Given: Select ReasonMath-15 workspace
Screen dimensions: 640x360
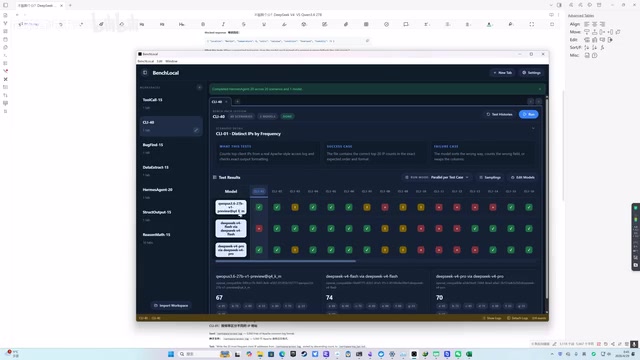Looking at the screenshot, I should coord(171,238).
